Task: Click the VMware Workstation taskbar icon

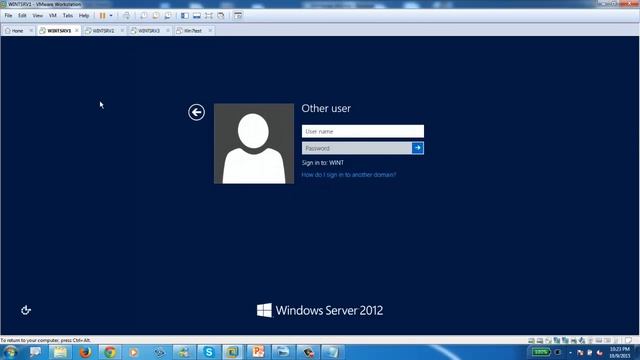Action: [233, 352]
